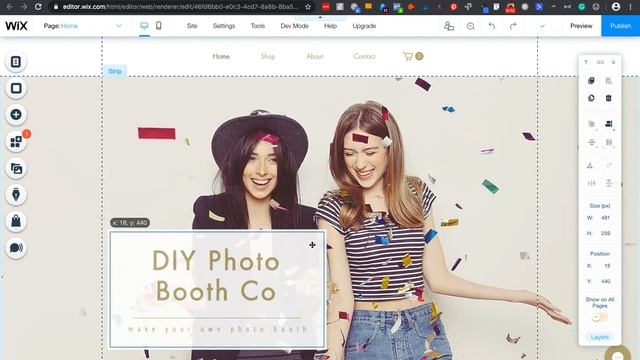Switch to desktop editor view icon
640x360 pixels.
[x=144, y=26]
